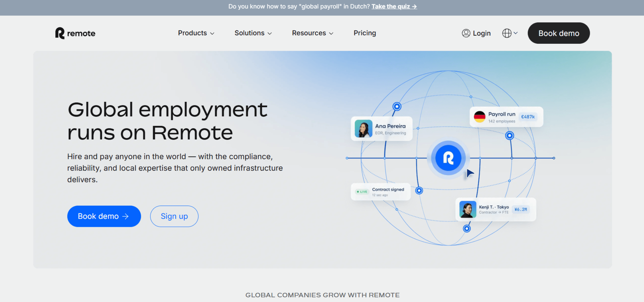Open the Take the quiz link
This screenshot has width=644, height=302.
click(x=394, y=6)
